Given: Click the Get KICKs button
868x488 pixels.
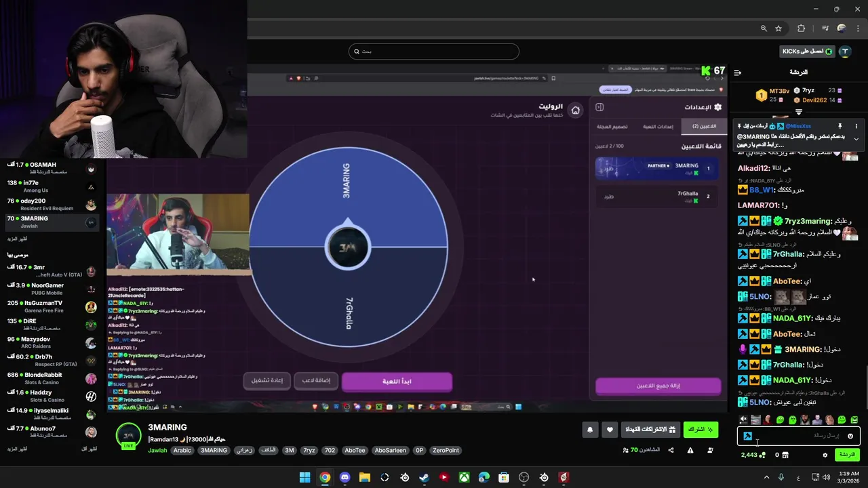Looking at the screenshot, I should [x=807, y=52].
